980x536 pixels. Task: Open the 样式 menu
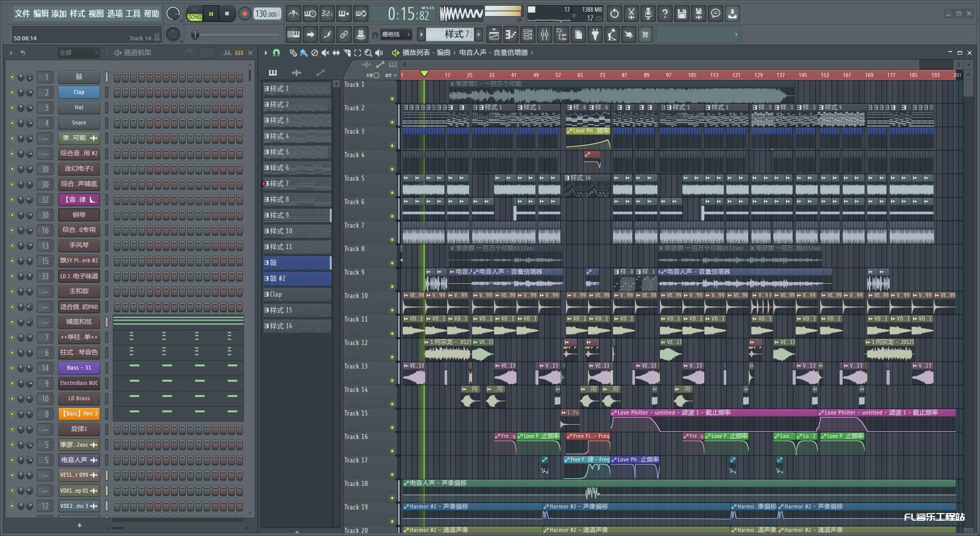click(78, 14)
